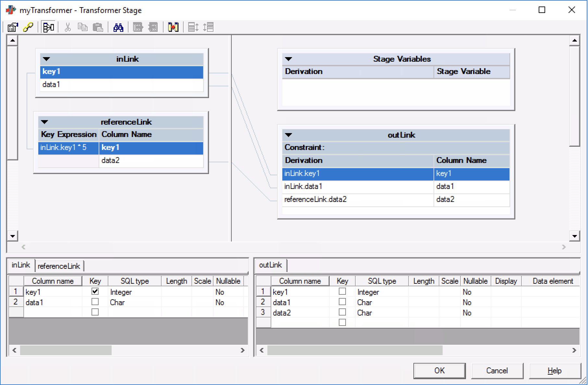Image resolution: width=588 pixels, height=385 pixels.
Task: Collapse the inLink table in diagram
Action: pyautogui.click(x=46, y=59)
